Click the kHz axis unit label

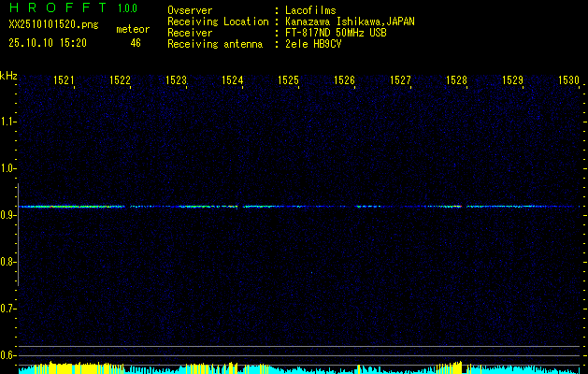pos(8,75)
